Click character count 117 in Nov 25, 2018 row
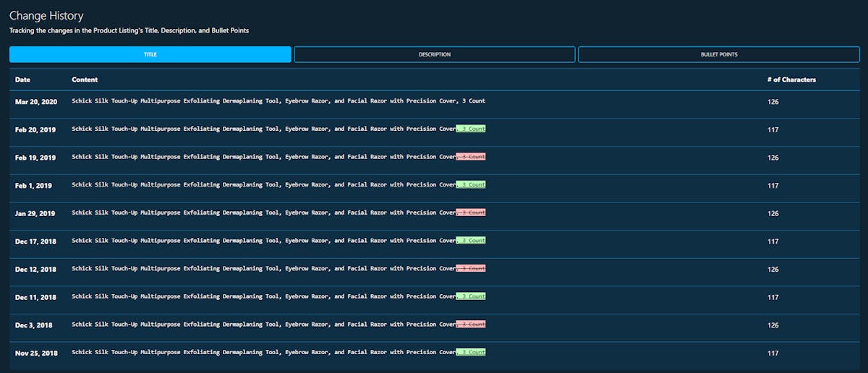 pos(773,353)
